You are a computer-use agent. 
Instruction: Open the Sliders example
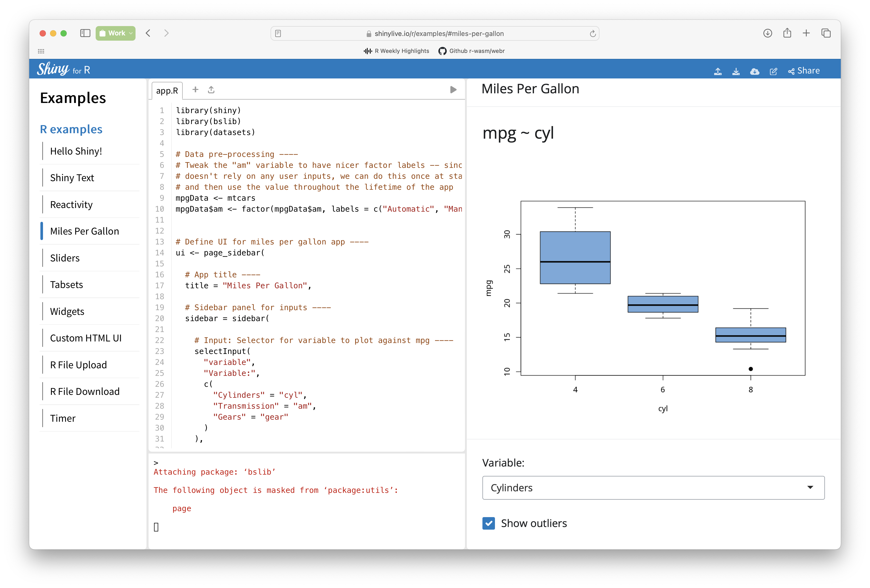[x=65, y=258]
